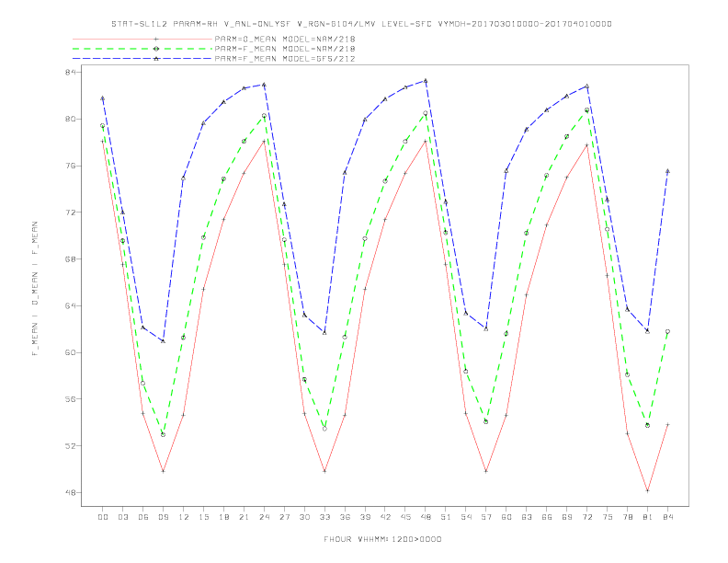Click x-axis hour label 45
728x563 pixels.
tap(405, 517)
